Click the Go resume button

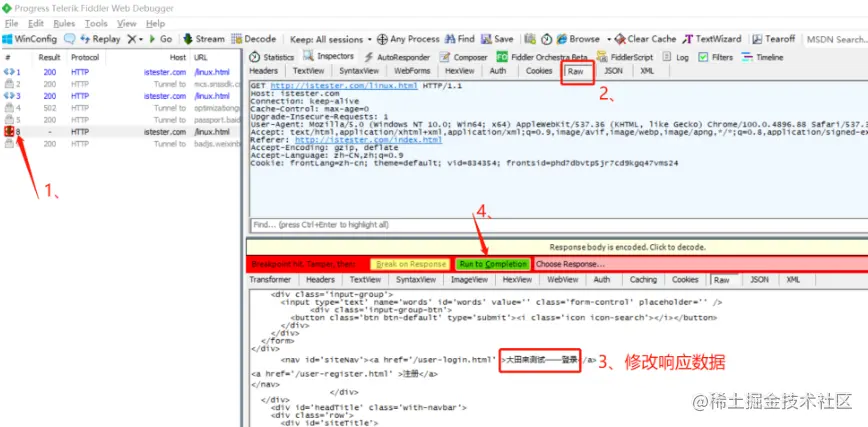161,39
